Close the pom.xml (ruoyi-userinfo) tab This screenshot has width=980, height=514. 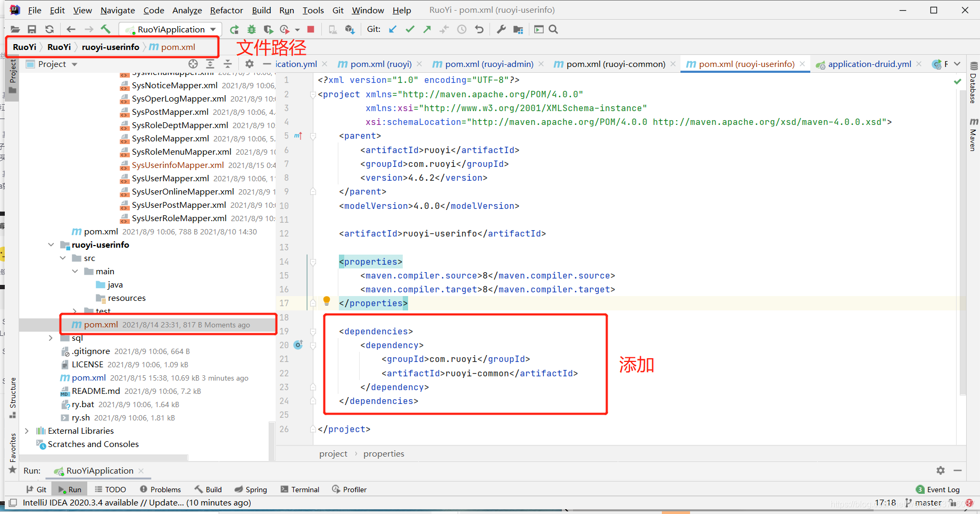pyautogui.click(x=802, y=64)
